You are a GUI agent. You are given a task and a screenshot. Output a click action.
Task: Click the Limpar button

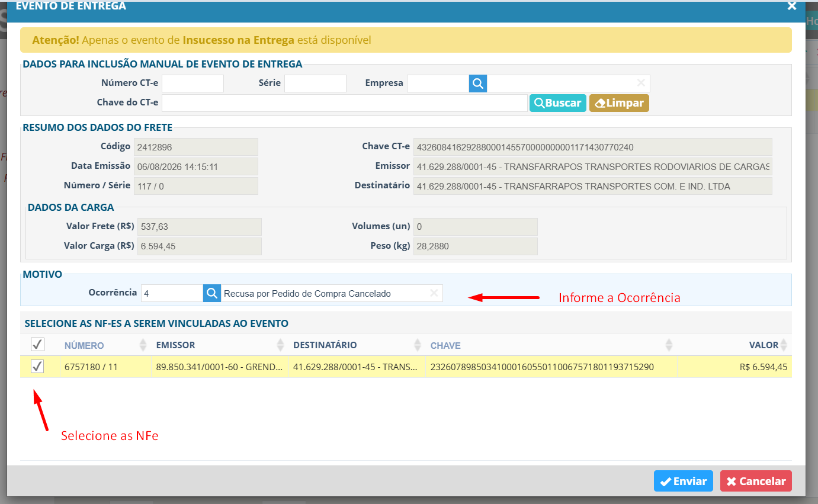pos(619,103)
